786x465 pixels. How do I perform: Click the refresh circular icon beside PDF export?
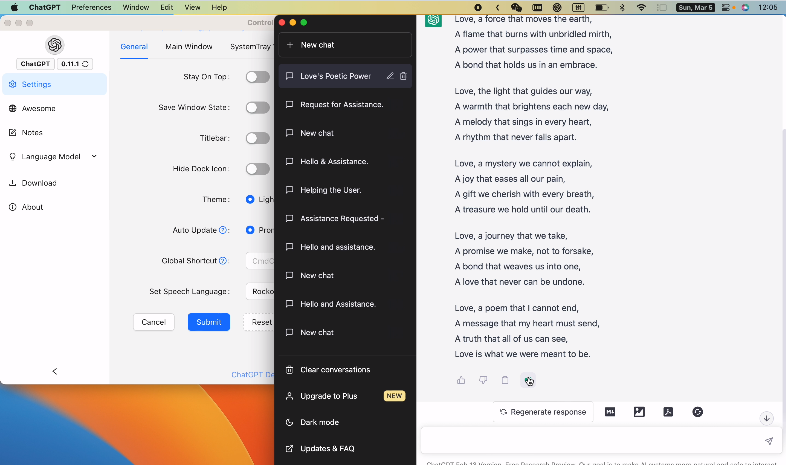point(697,412)
